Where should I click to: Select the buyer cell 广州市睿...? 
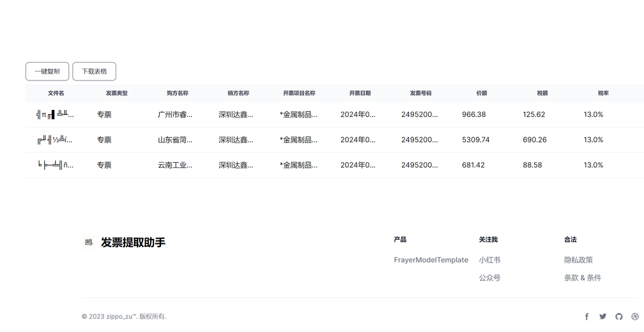175,114
